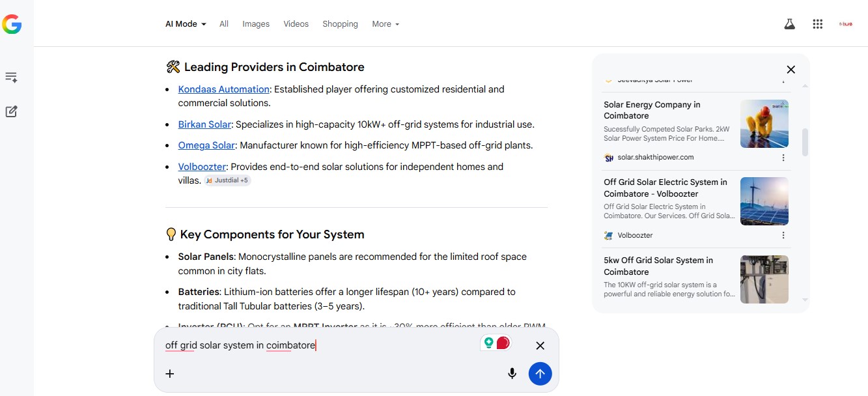The width and height of the screenshot is (868, 396).
Task: Open the Volboozter link
Action: 202,167
